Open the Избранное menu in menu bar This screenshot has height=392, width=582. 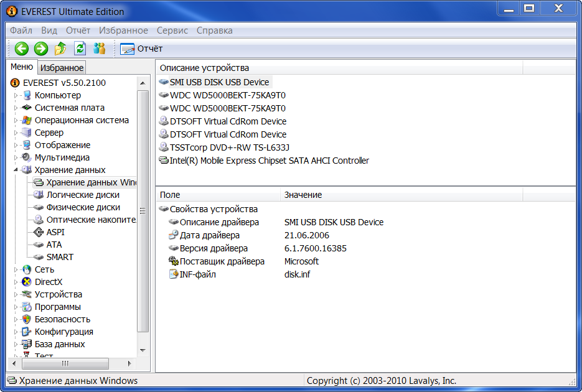point(123,30)
